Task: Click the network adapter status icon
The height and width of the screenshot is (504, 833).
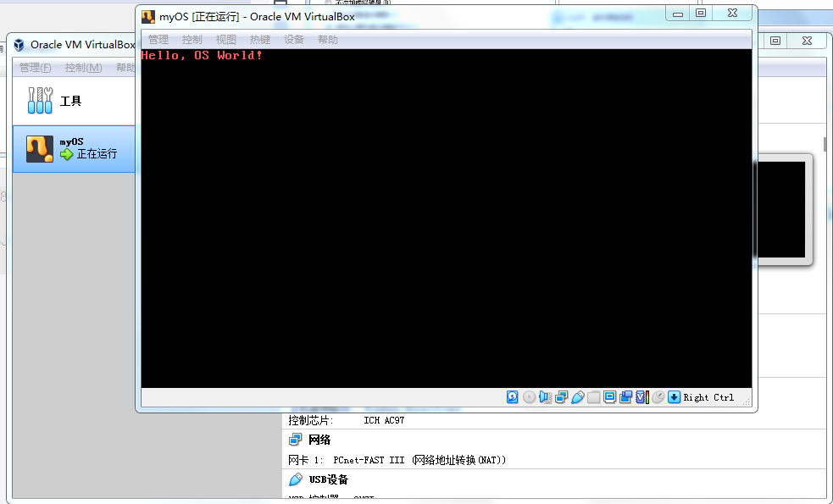Action: coord(560,396)
